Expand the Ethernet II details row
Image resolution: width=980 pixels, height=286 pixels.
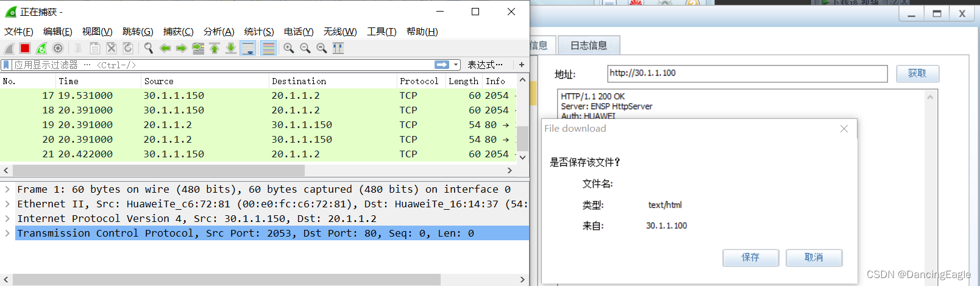(7, 204)
